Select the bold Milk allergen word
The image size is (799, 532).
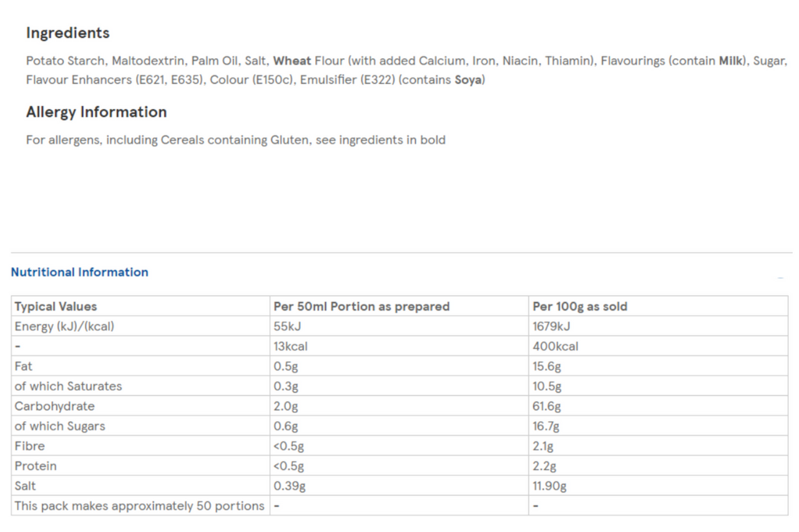coord(731,61)
